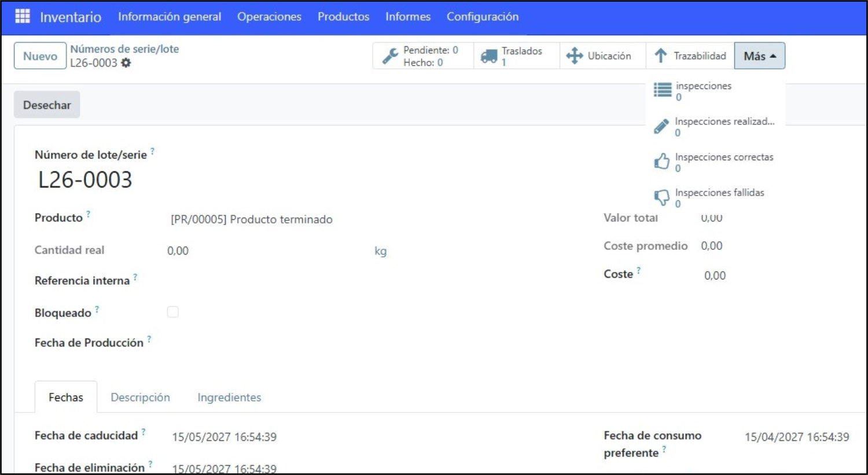Click the Cantidad real 0,00 value

pyautogui.click(x=178, y=251)
